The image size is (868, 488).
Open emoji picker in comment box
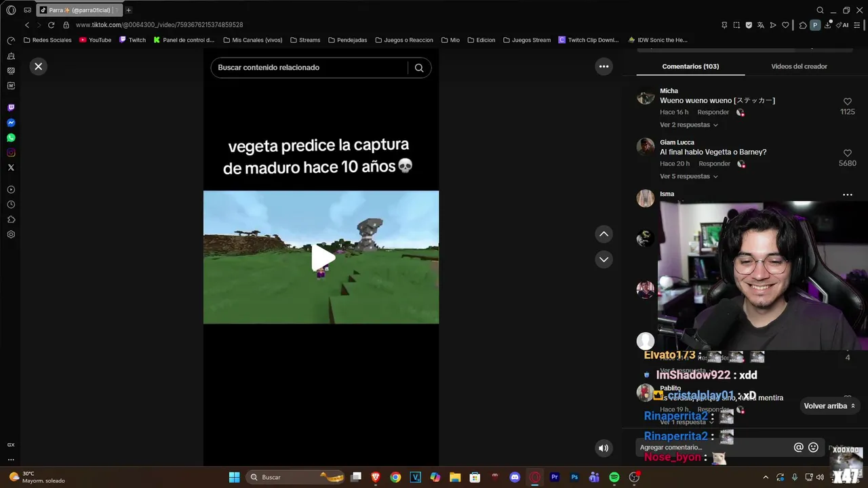point(813,447)
